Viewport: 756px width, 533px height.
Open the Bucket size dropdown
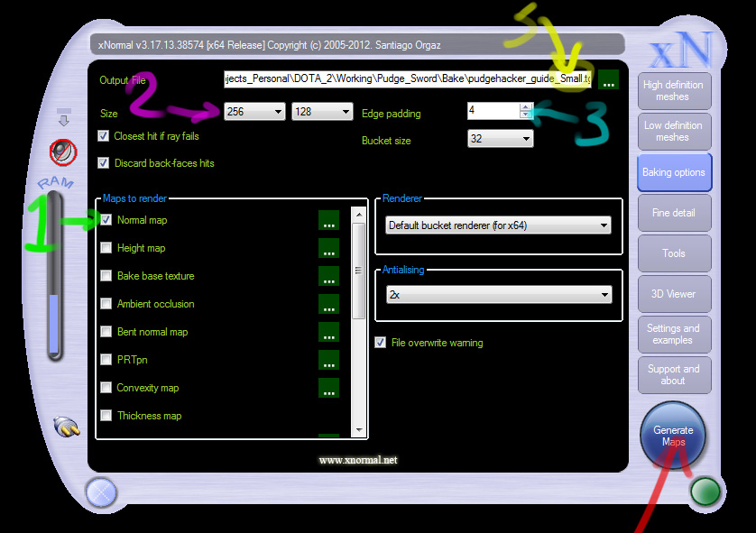click(x=501, y=139)
